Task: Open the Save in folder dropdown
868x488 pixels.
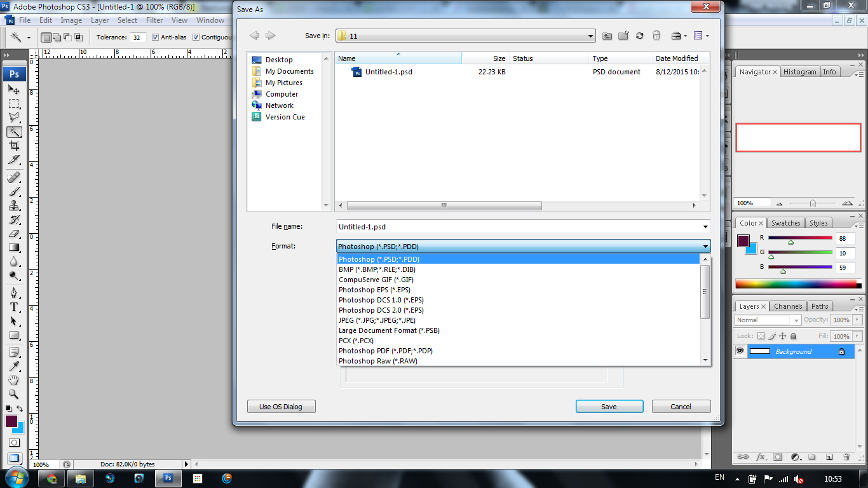Action: pos(590,36)
